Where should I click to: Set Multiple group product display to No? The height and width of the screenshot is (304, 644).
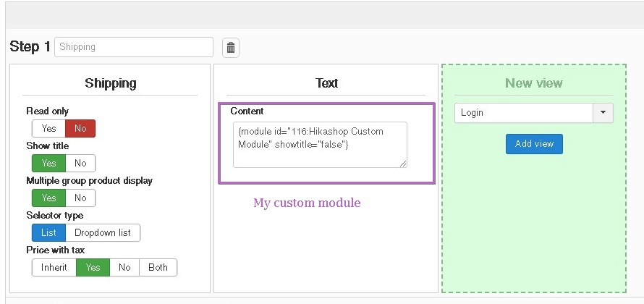pyautogui.click(x=80, y=198)
